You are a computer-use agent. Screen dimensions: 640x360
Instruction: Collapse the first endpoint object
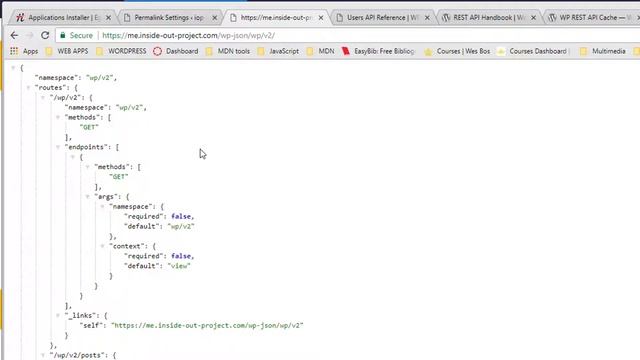pyautogui.click(x=73, y=157)
